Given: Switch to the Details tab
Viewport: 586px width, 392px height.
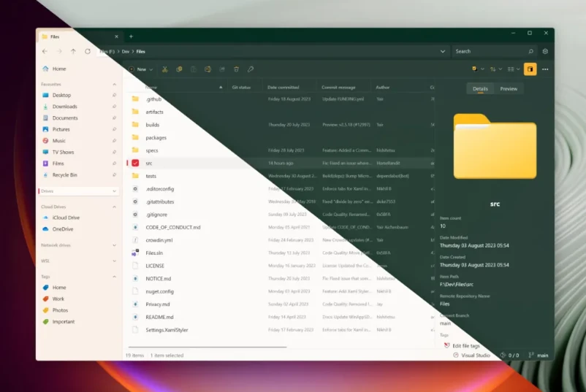Looking at the screenshot, I should pos(480,88).
